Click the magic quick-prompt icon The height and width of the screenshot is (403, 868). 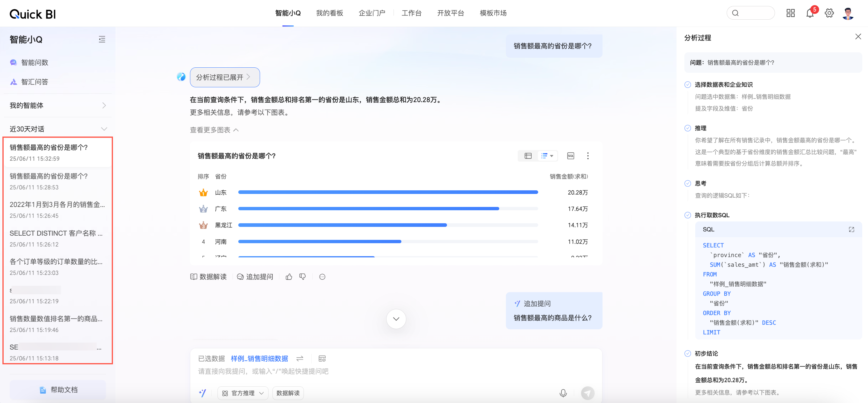(x=202, y=393)
